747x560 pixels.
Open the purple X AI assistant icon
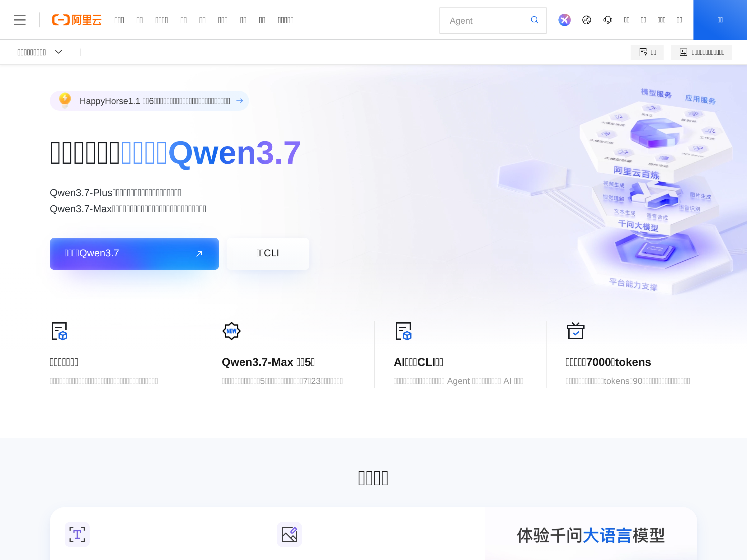pyautogui.click(x=564, y=20)
